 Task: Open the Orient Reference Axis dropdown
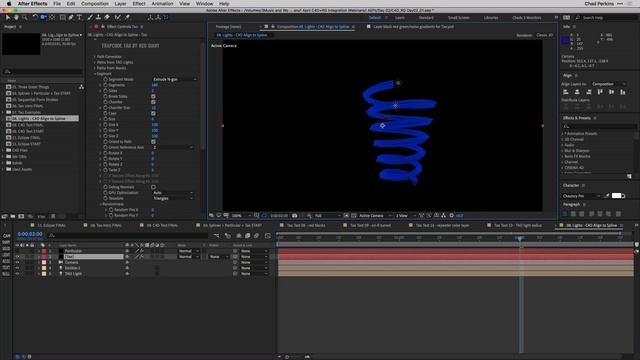(173, 147)
